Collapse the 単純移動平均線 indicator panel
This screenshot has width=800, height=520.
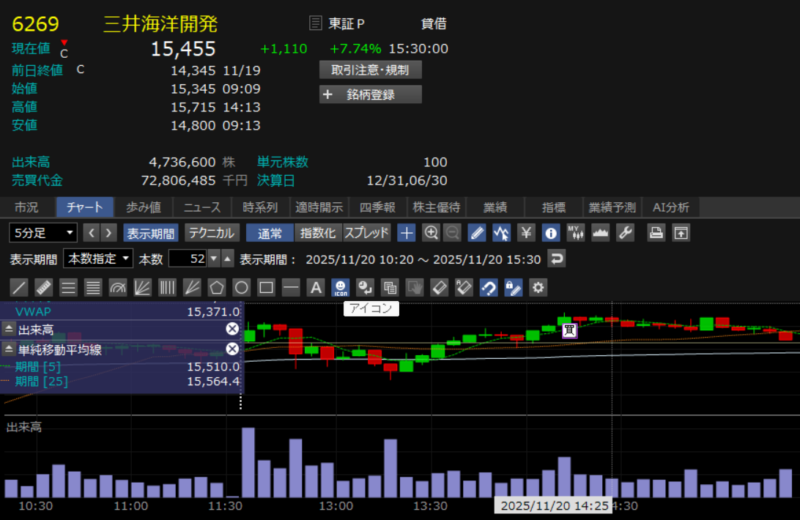click(8, 349)
